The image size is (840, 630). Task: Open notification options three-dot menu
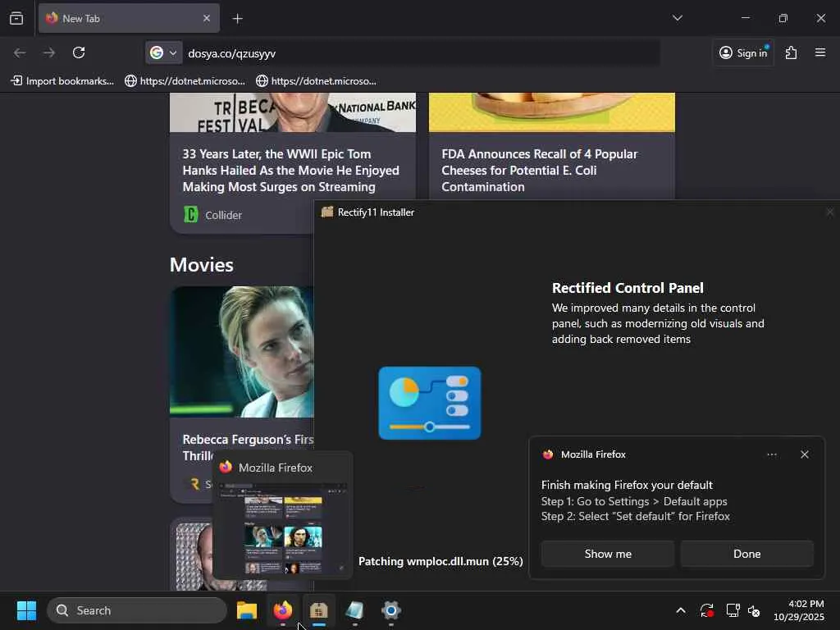771,454
